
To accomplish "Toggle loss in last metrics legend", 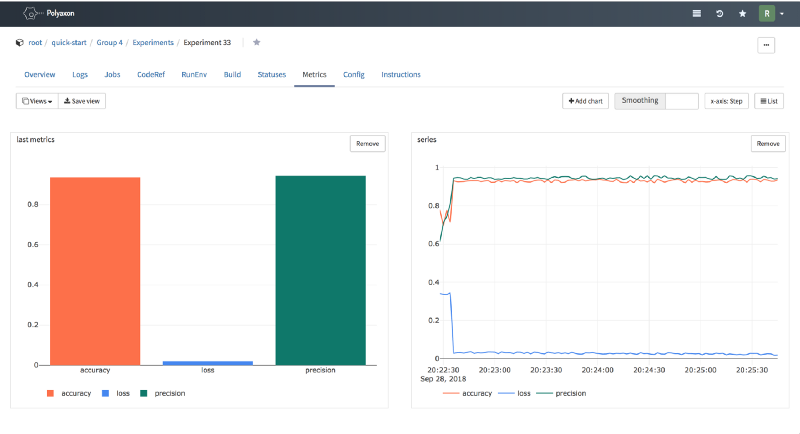I will point(116,393).
